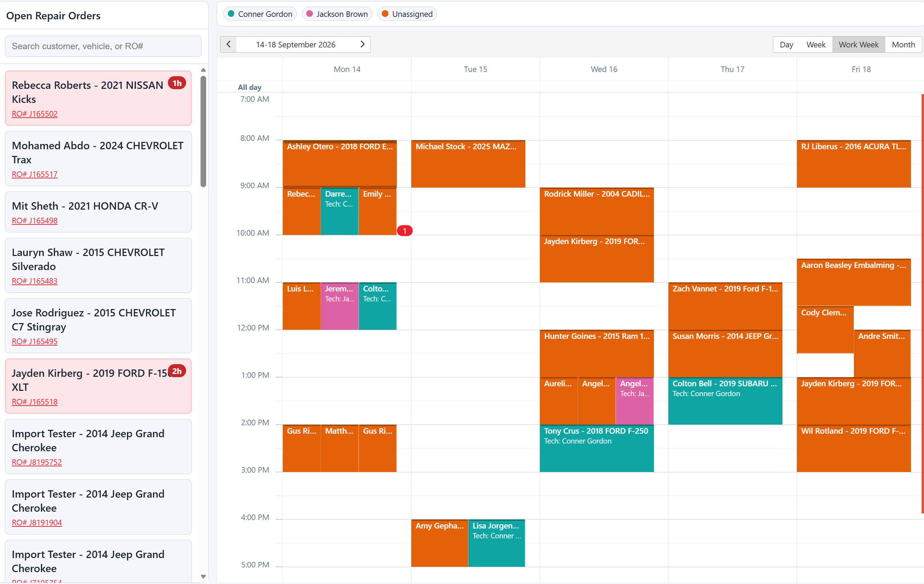Open Amy Gepha appointment on Tuesday
Viewport: 924px width, 584px height.
439,543
